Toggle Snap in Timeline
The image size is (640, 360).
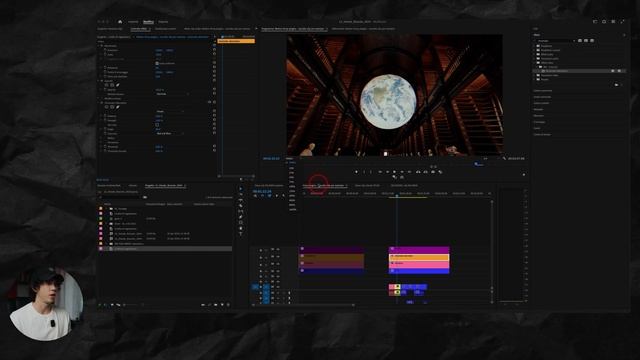[262, 196]
